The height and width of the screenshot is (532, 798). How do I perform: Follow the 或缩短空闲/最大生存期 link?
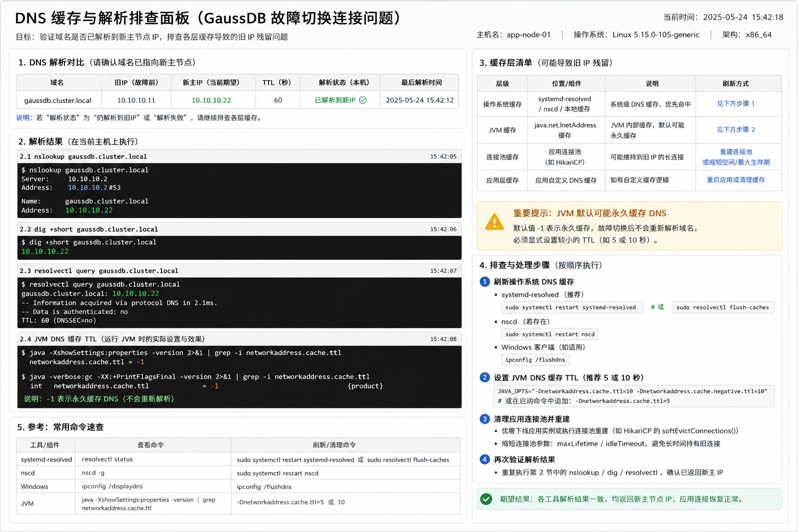(736, 162)
